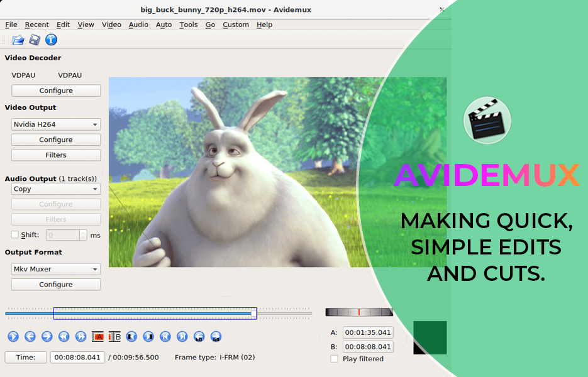
Task: Tick the Play filtered checkbox
Action: coord(335,359)
